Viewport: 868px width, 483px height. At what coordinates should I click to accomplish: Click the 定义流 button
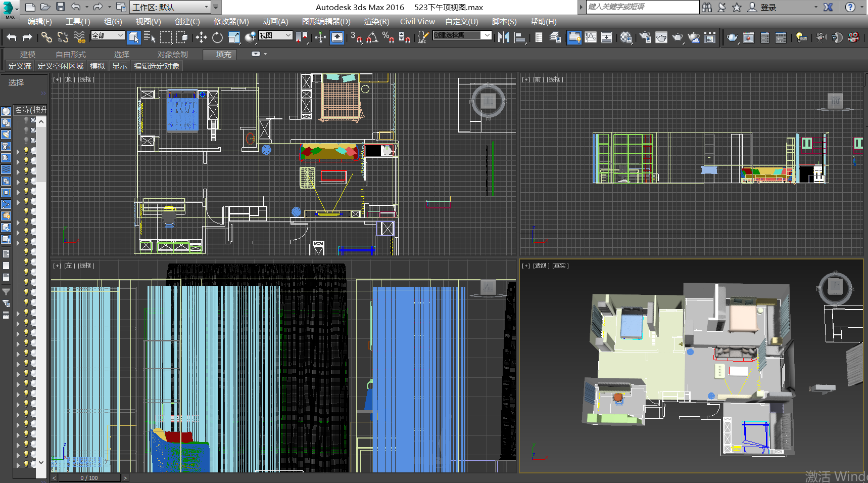(x=20, y=66)
